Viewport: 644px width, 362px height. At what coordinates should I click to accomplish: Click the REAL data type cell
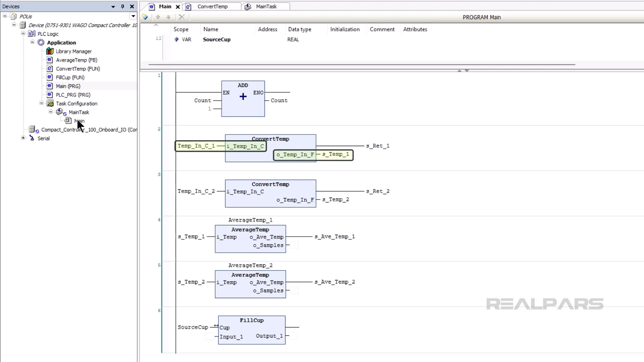coord(293,40)
